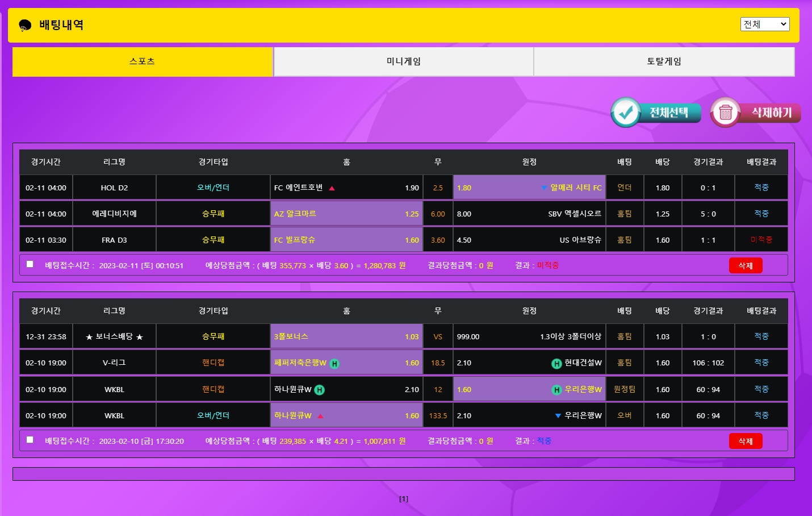Click the speech bubble icon beside 배팅내역

pos(25,26)
